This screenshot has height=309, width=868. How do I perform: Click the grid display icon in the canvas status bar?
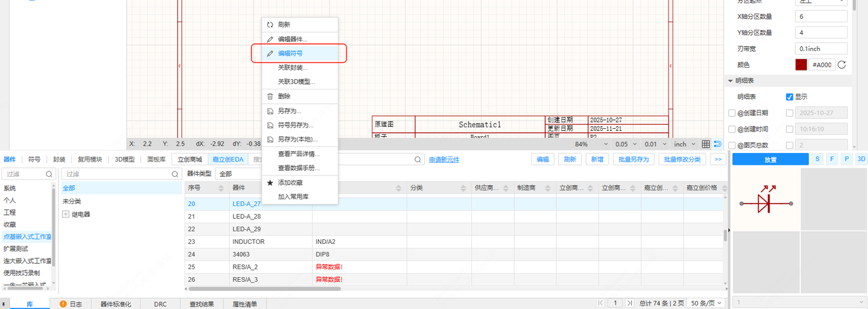(706, 144)
